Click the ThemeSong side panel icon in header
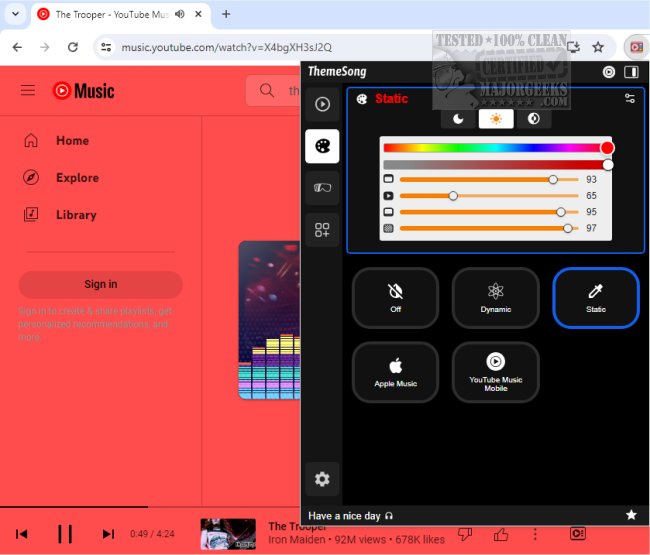 [x=631, y=72]
